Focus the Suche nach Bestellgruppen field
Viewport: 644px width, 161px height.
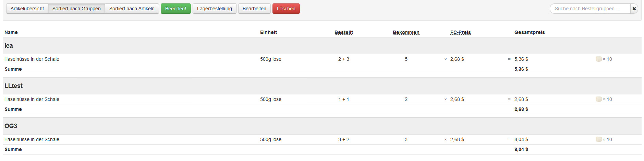590,9
